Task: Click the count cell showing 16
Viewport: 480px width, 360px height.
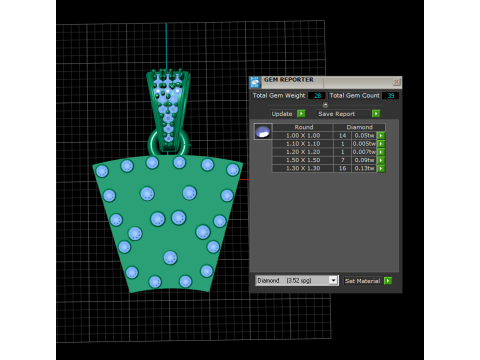Action: tap(342, 169)
